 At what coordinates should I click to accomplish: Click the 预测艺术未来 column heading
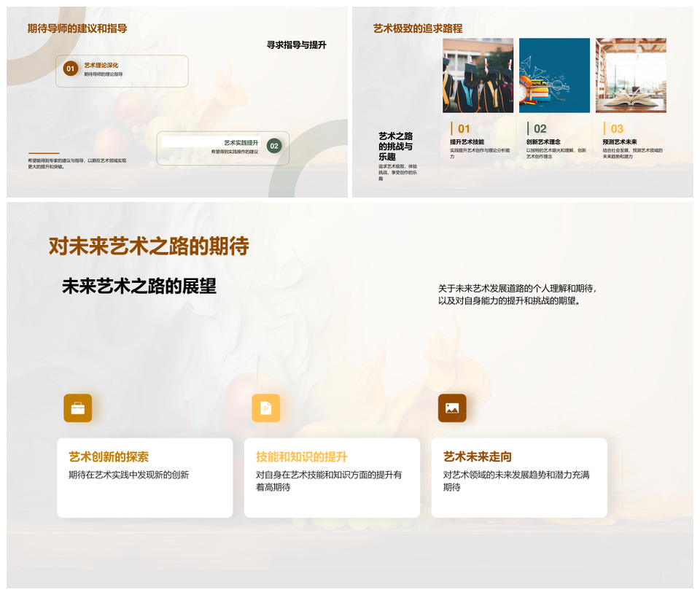point(620,142)
